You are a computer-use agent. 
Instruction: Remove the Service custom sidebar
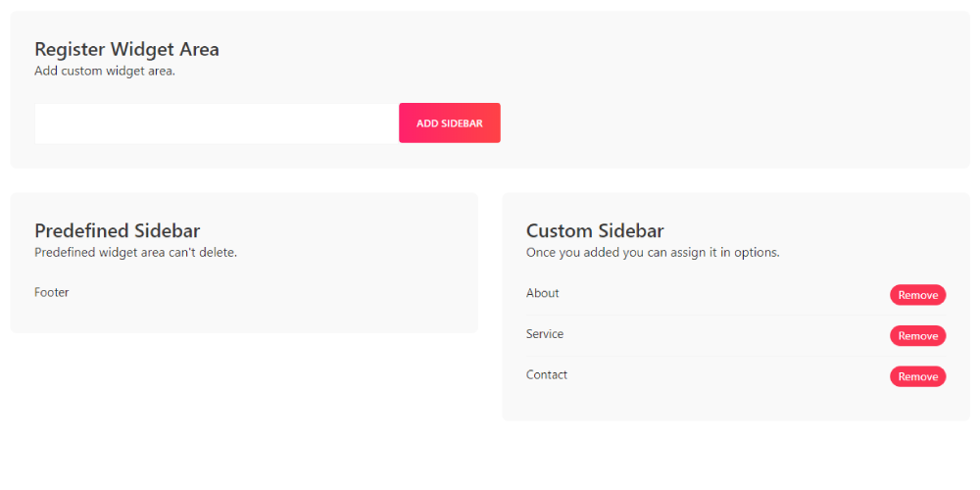point(917,336)
